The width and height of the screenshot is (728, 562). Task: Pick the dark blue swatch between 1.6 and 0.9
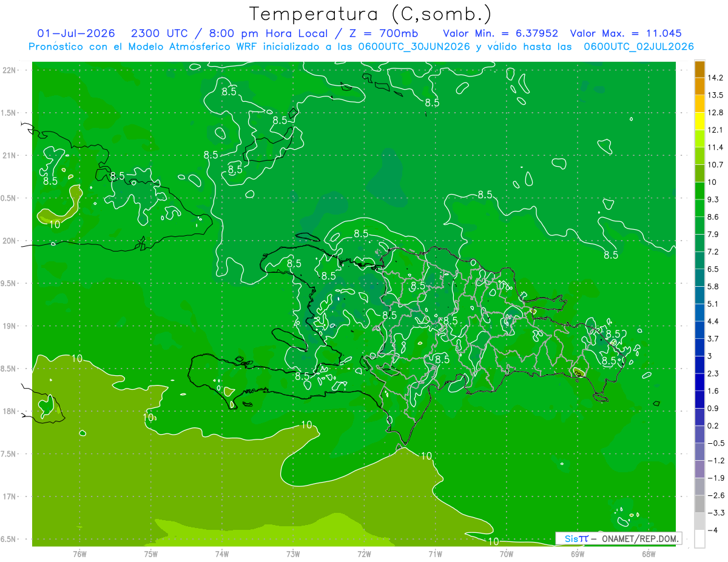699,400
